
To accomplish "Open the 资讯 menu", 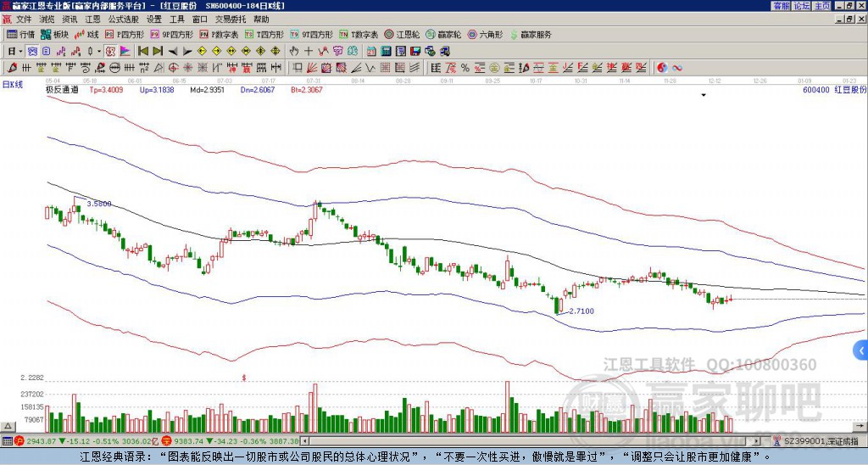I will click(70, 20).
